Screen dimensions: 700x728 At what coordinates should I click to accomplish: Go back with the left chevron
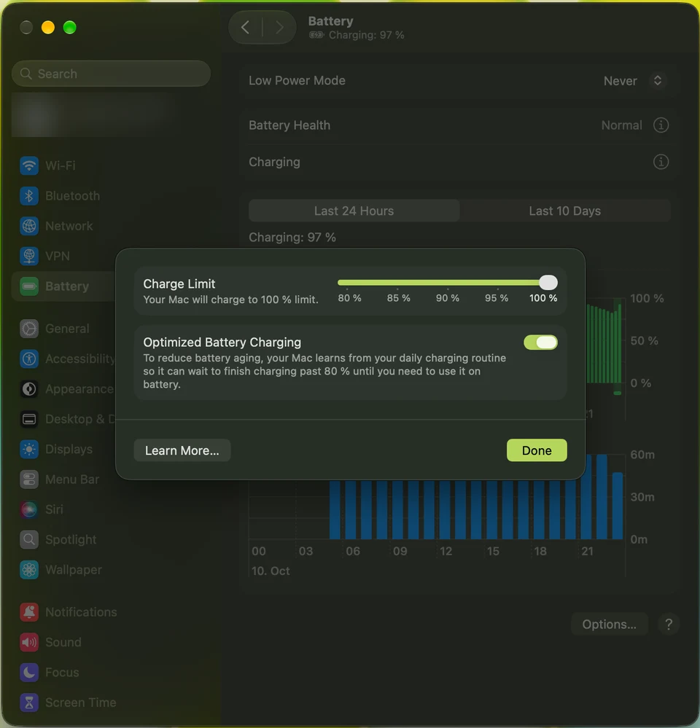pos(246,28)
